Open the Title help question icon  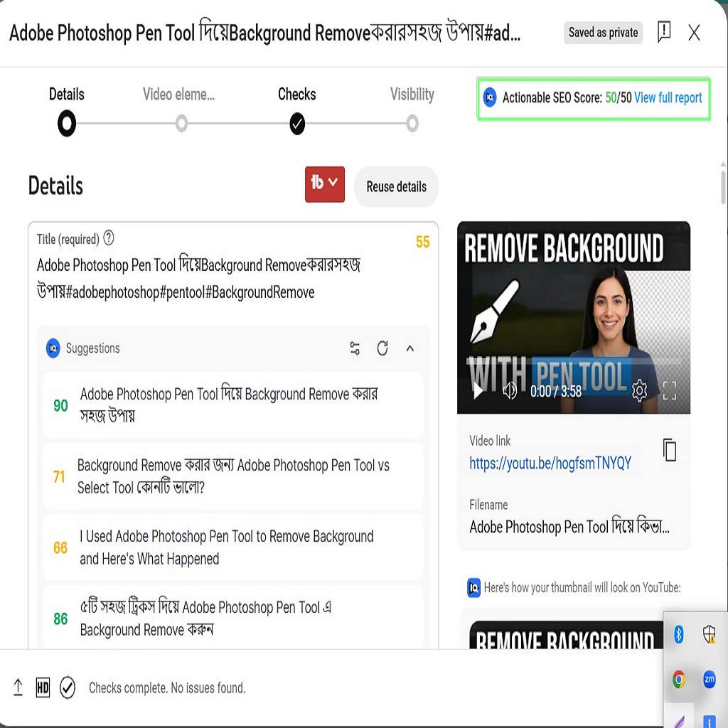click(108, 237)
